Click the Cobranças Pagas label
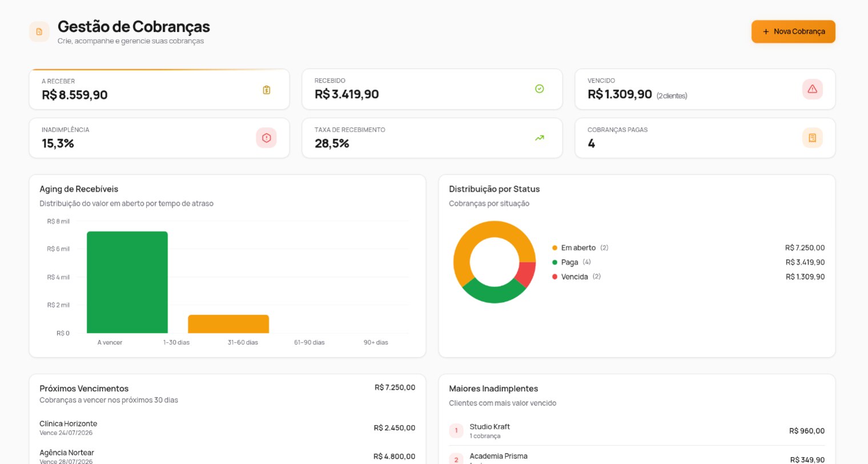868x464 pixels. [617, 130]
